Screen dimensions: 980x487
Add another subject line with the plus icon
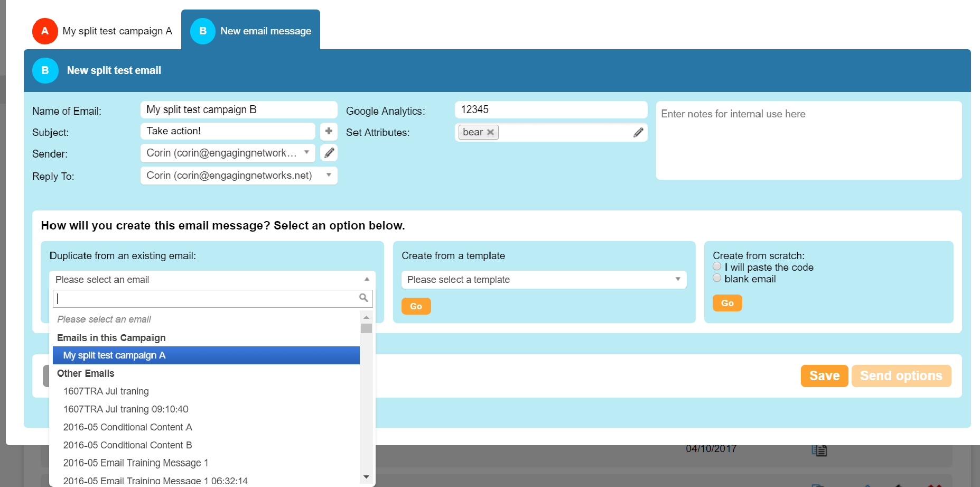tap(329, 131)
